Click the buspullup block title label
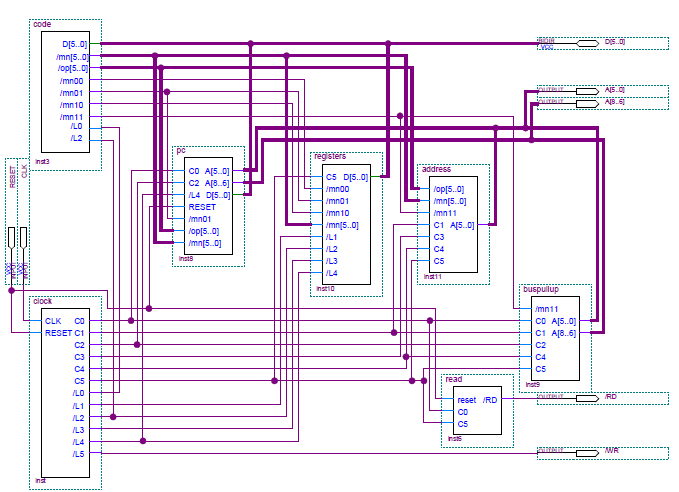679x492 pixels. point(541,289)
